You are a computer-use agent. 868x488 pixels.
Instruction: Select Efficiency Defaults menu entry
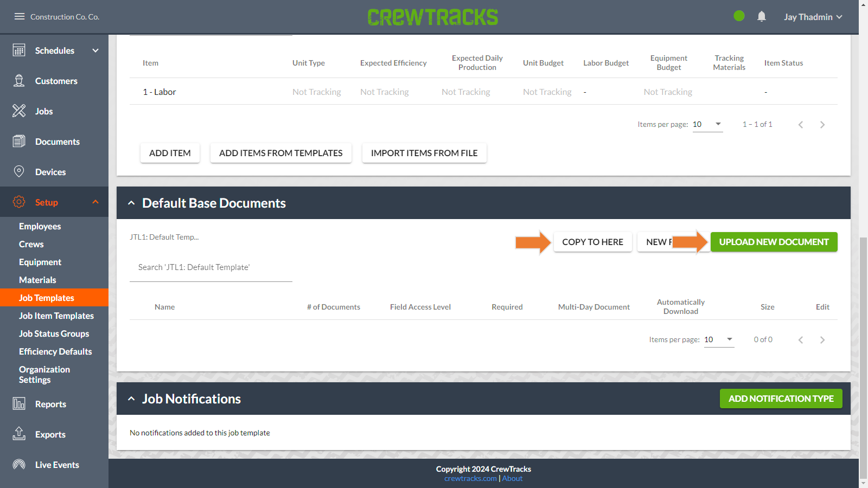click(54, 351)
